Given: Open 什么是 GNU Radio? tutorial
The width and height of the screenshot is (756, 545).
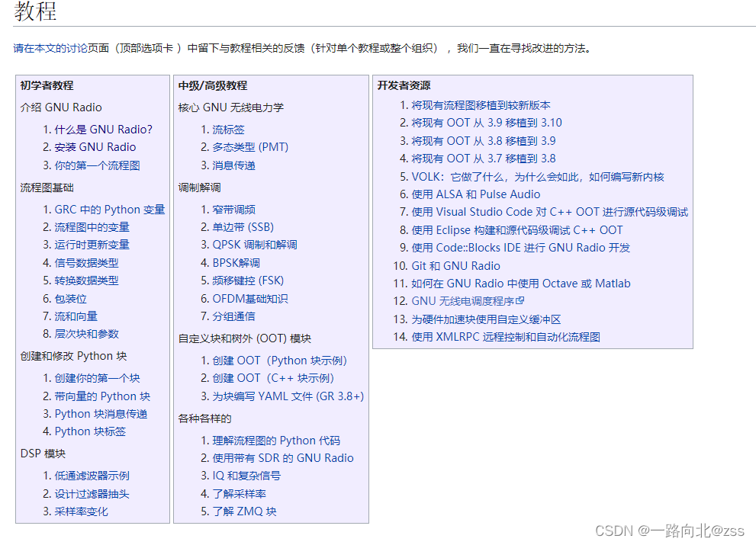Looking at the screenshot, I should tap(103, 129).
